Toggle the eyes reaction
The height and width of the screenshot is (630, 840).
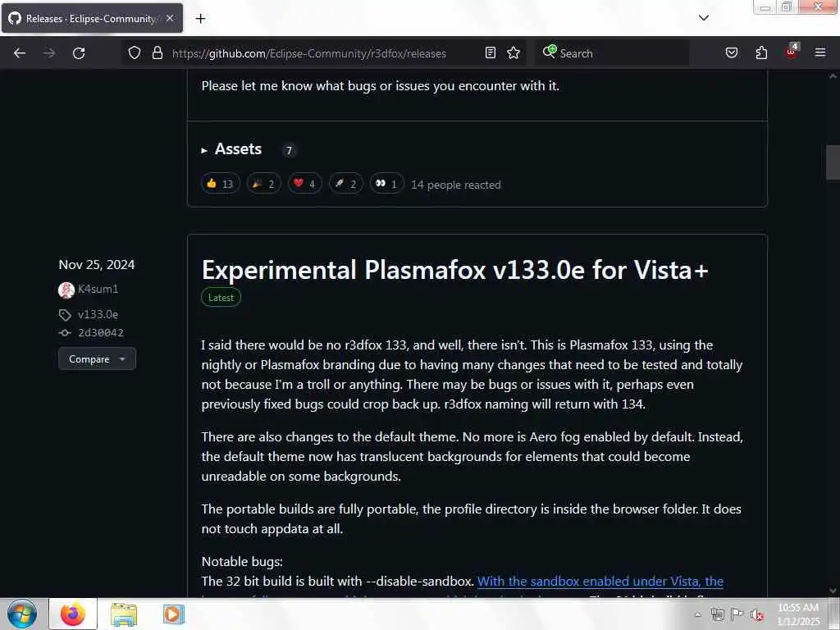(386, 184)
